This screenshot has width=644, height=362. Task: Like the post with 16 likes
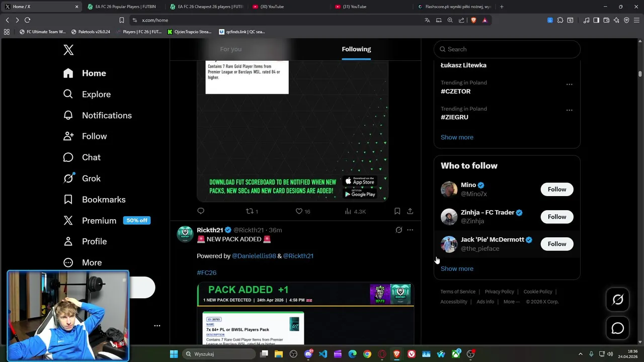coord(302,211)
